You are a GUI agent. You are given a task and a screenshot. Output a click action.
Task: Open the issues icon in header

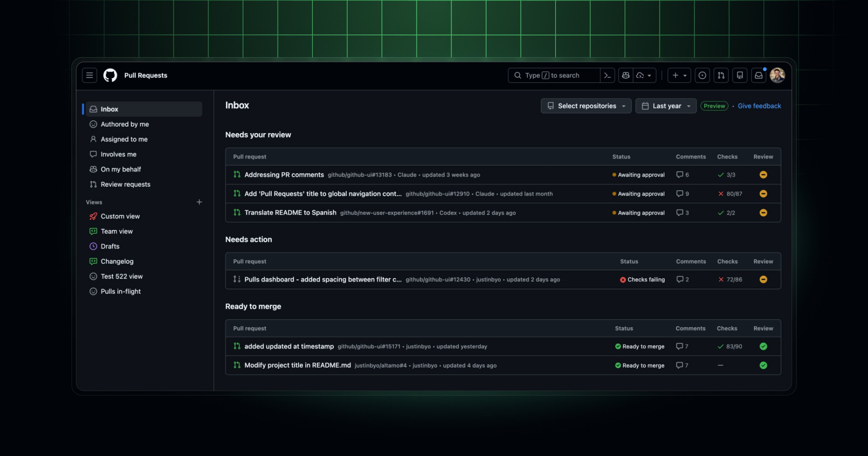pyautogui.click(x=702, y=75)
